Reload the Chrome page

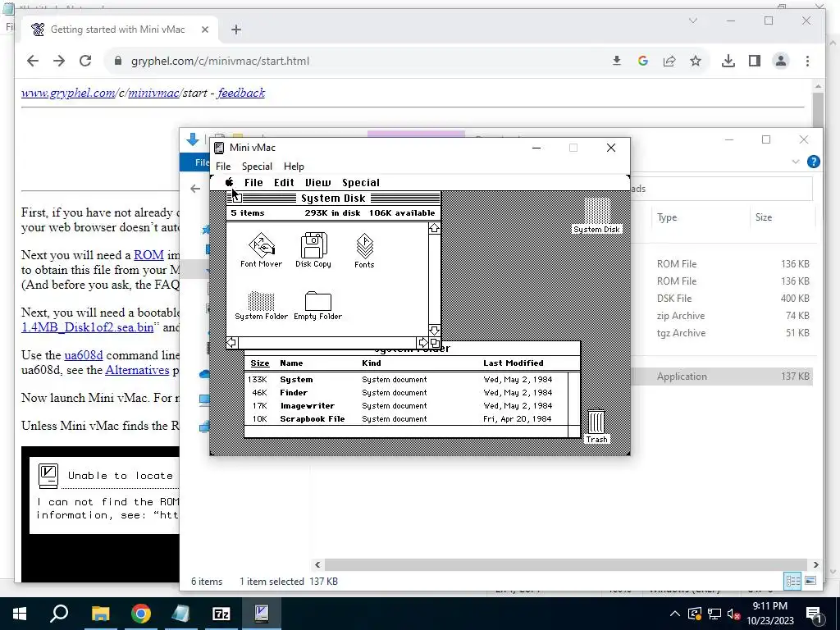pos(85,61)
